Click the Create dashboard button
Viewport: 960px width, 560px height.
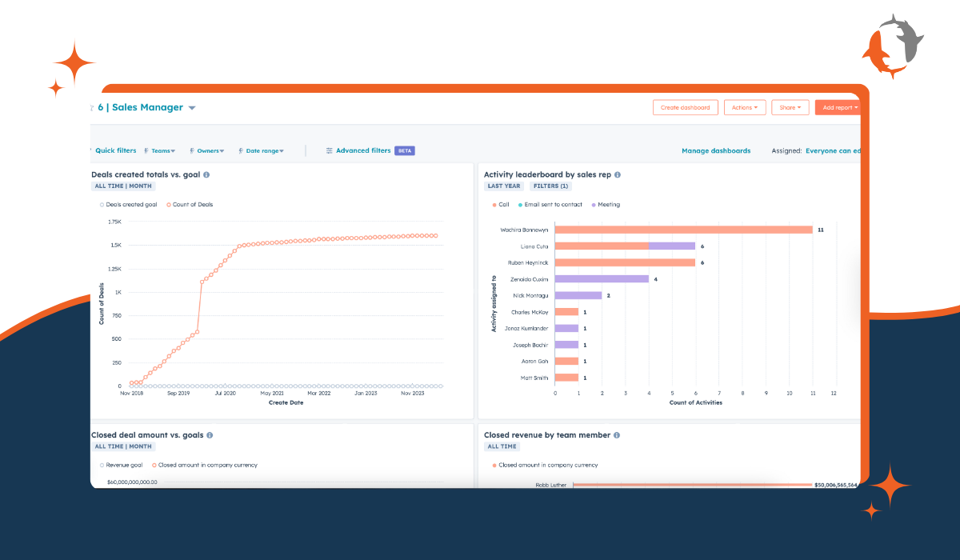click(685, 106)
